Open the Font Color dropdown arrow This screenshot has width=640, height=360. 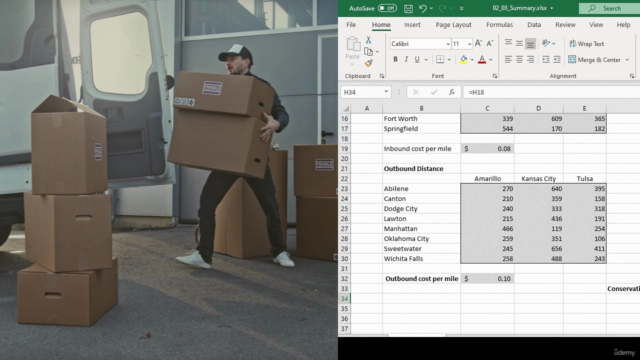(x=491, y=60)
